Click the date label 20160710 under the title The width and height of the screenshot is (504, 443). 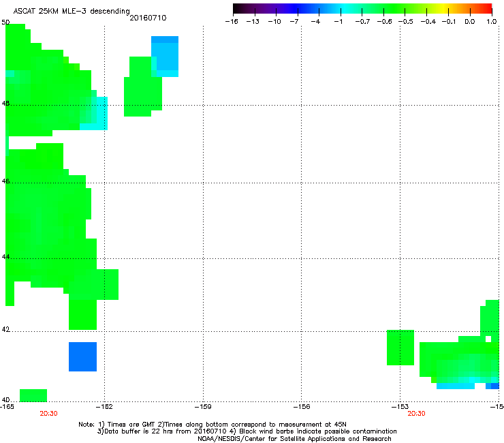click(x=148, y=18)
